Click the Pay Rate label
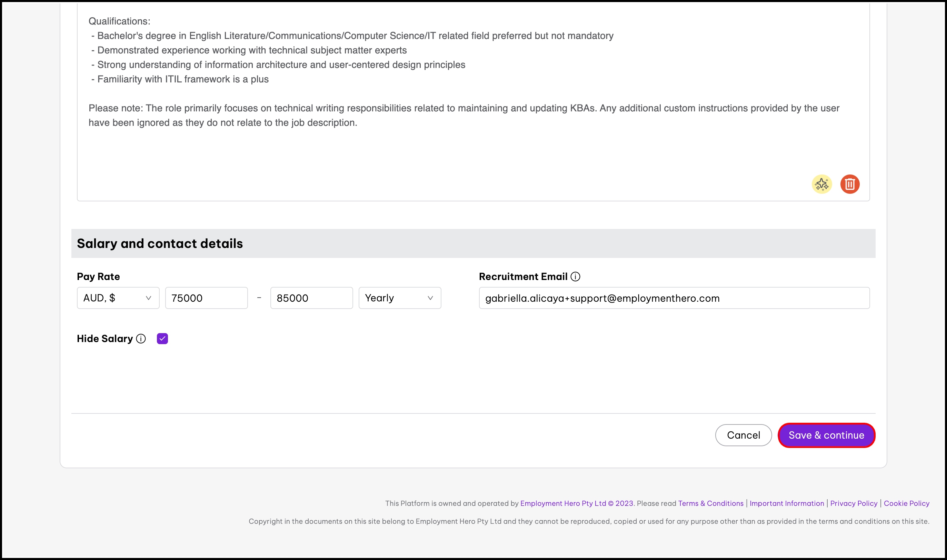The width and height of the screenshot is (947, 560). coord(98,277)
